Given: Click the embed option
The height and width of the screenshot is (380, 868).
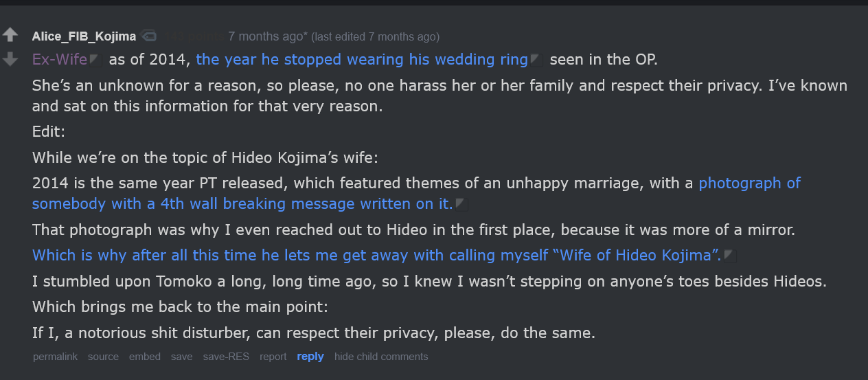Looking at the screenshot, I should [x=145, y=357].
